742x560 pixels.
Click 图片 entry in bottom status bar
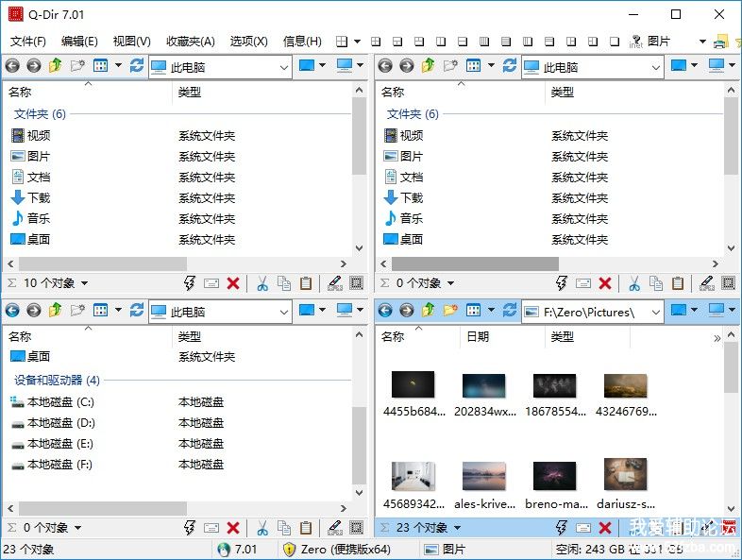[x=445, y=549]
